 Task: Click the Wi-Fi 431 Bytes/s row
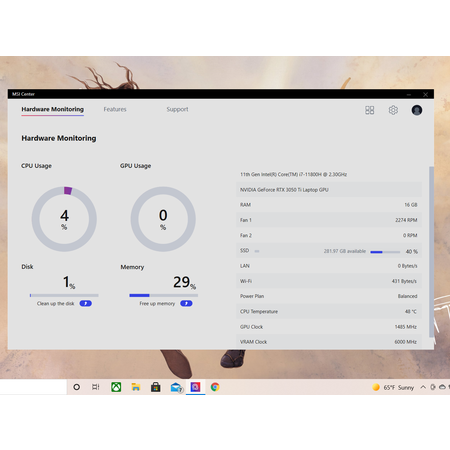click(x=329, y=281)
